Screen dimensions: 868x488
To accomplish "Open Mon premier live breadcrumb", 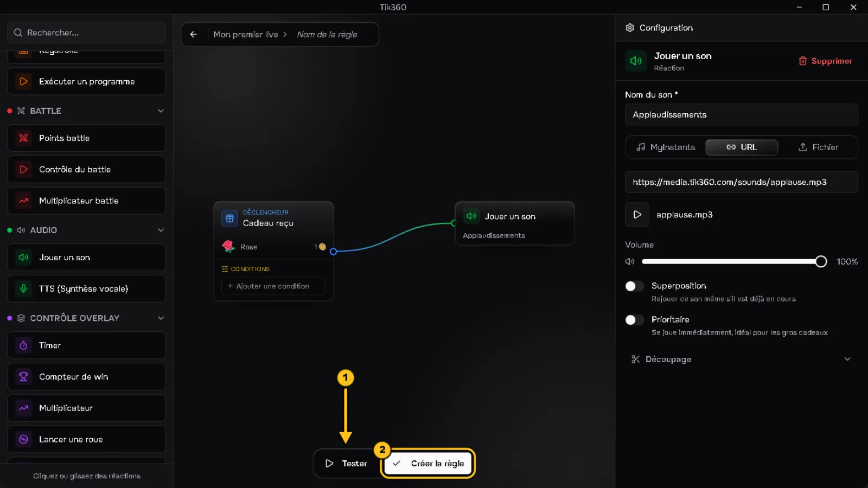I will pyautogui.click(x=246, y=34).
